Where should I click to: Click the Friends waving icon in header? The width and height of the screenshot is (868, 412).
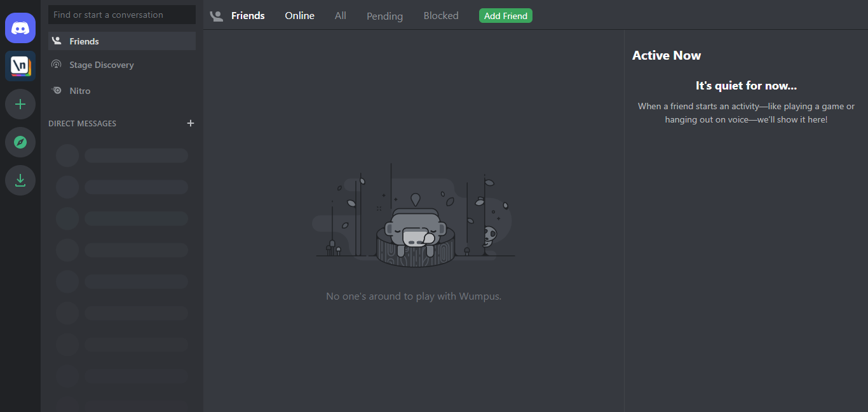point(217,16)
